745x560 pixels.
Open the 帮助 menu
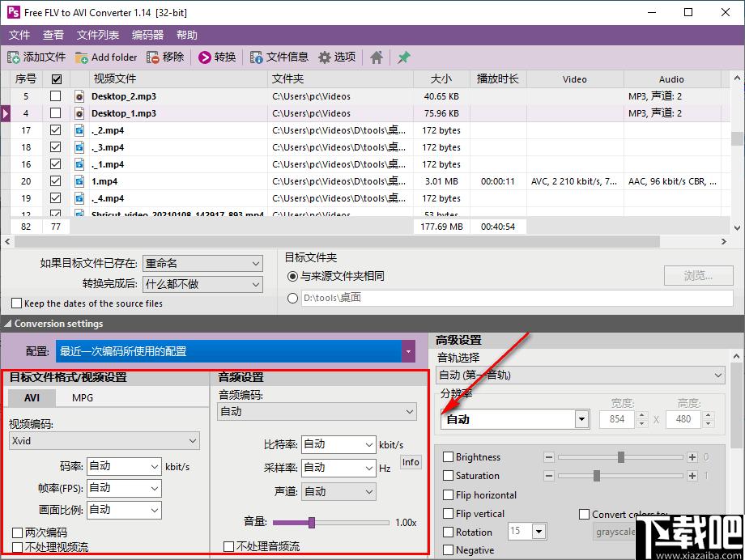[x=187, y=35]
